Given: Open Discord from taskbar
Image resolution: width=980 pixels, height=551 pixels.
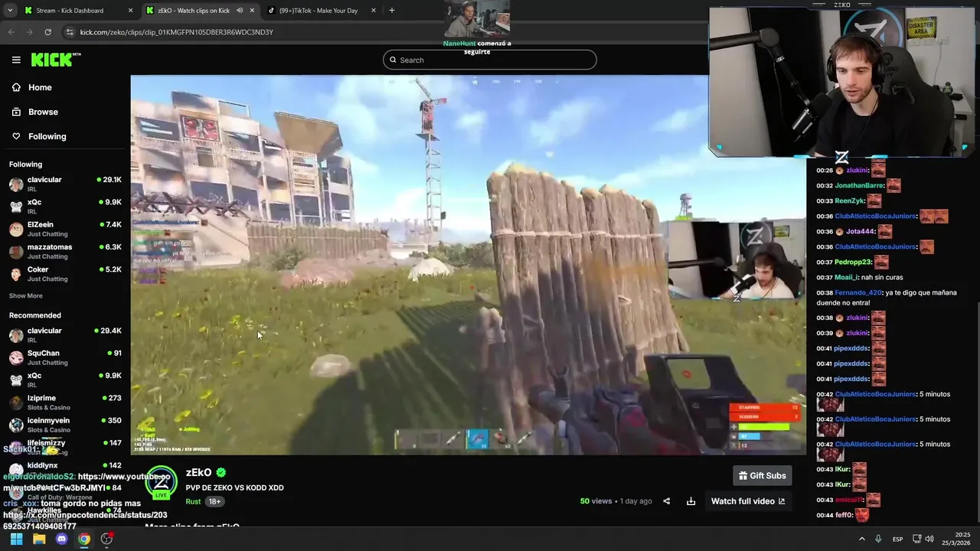Looking at the screenshot, I should (x=62, y=539).
